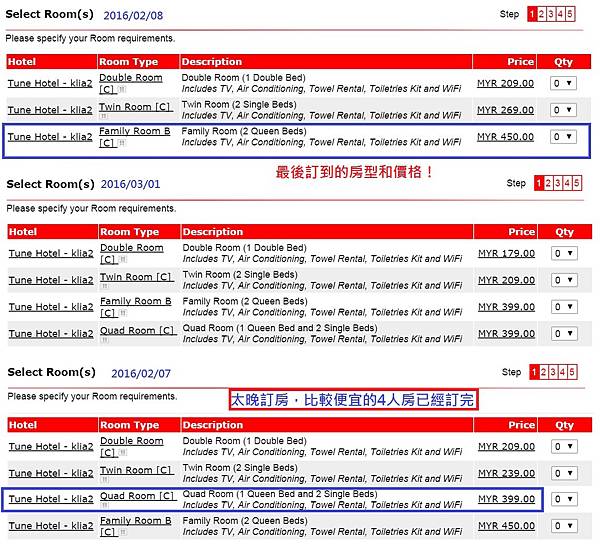600x547 pixels.
Task: Open Family Room B [C] link in 2016/02/07 table
Action: coord(135,526)
